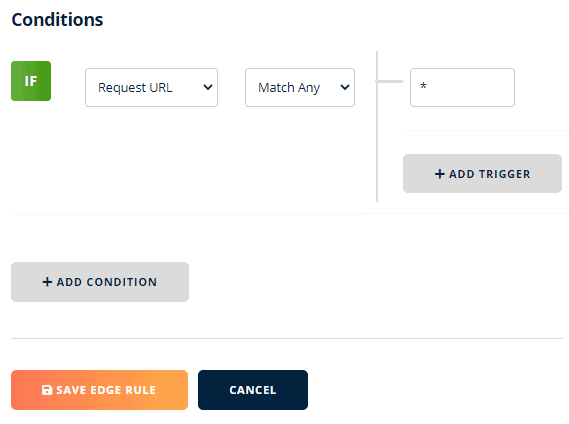Click the floppy disk save icon
Viewport: 569px width, 424px height.
pyautogui.click(x=47, y=390)
